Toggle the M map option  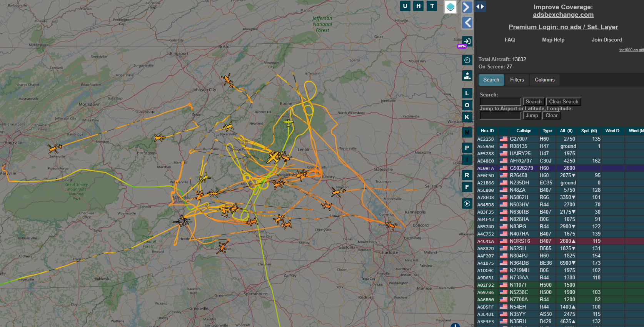[467, 133]
